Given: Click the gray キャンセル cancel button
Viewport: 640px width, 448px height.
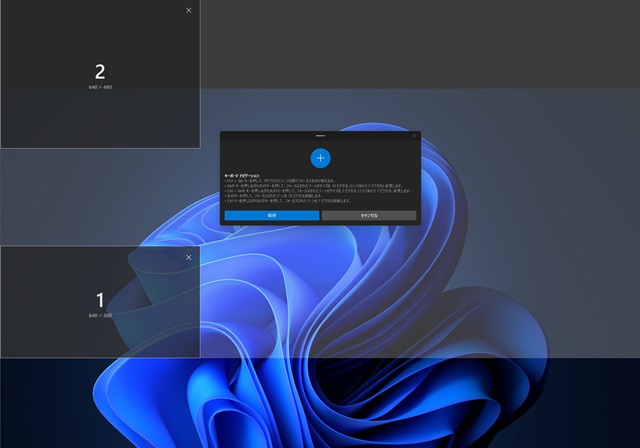Looking at the screenshot, I should click(369, 215).
